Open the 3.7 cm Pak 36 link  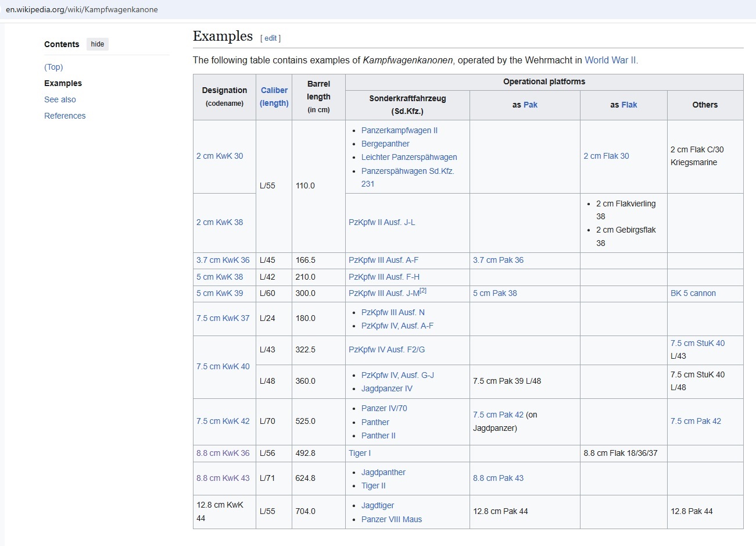coord(498,260)
